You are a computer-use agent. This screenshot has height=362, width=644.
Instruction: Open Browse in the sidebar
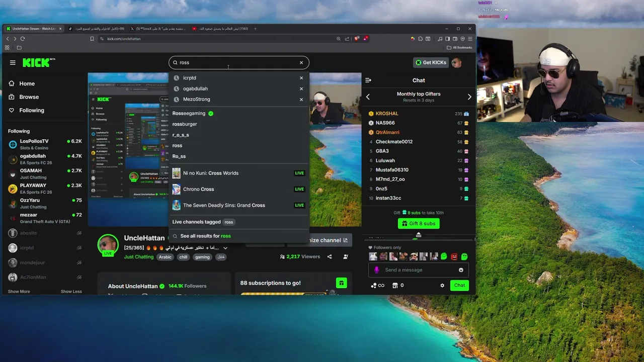click(24, 97)
